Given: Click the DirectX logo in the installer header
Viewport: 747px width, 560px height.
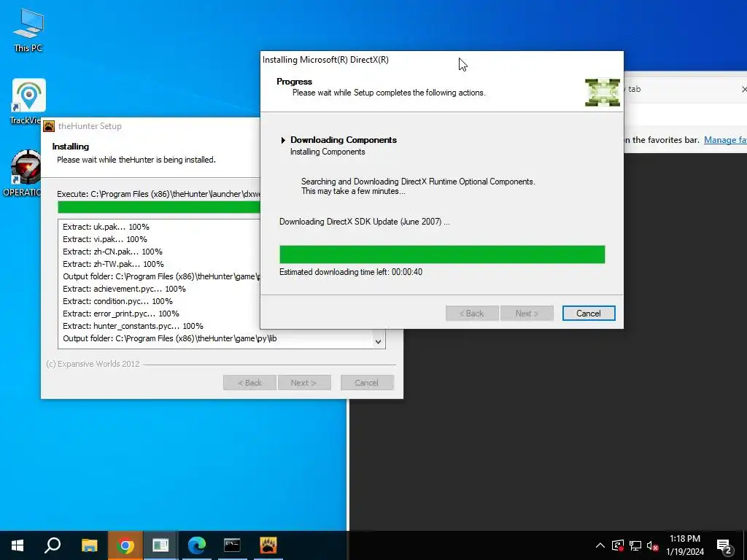Looking at the screenshot, I should [602, 93].
